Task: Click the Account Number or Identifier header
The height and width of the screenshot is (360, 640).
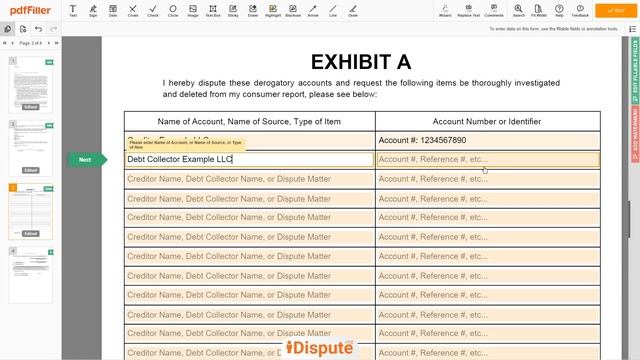Action: click(487, 122)
